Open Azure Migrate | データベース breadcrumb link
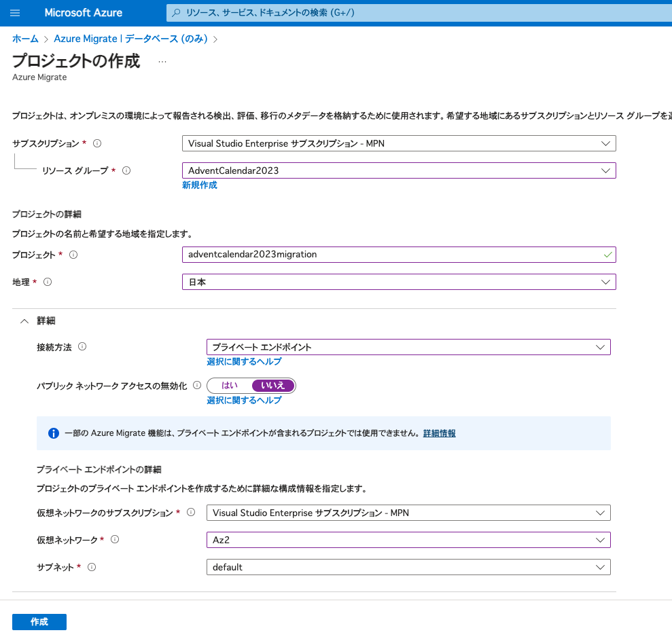 (x=129, y=39)
